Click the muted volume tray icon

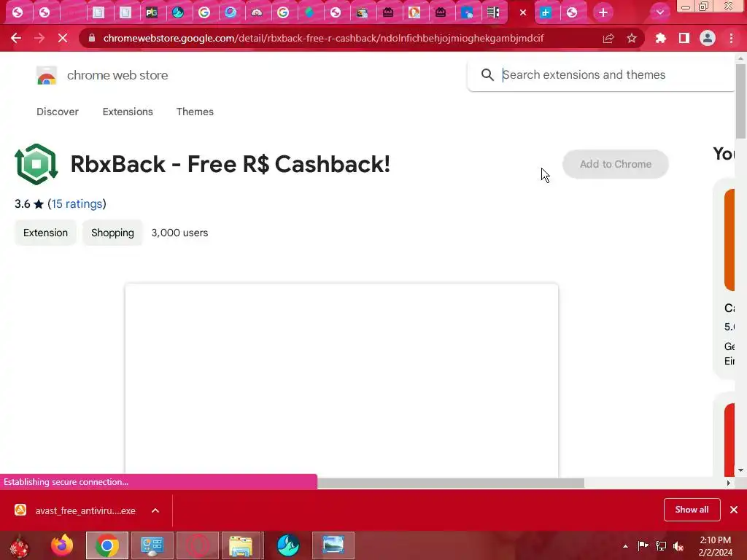[x=678, y=545]
